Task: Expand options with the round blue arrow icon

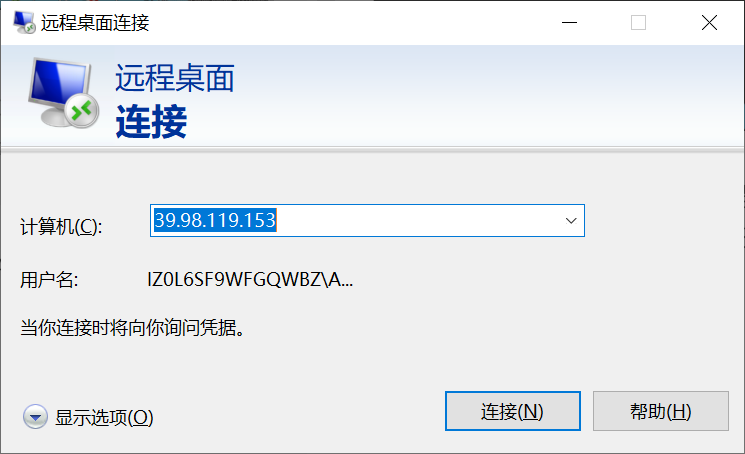Action: click(35, 417)
